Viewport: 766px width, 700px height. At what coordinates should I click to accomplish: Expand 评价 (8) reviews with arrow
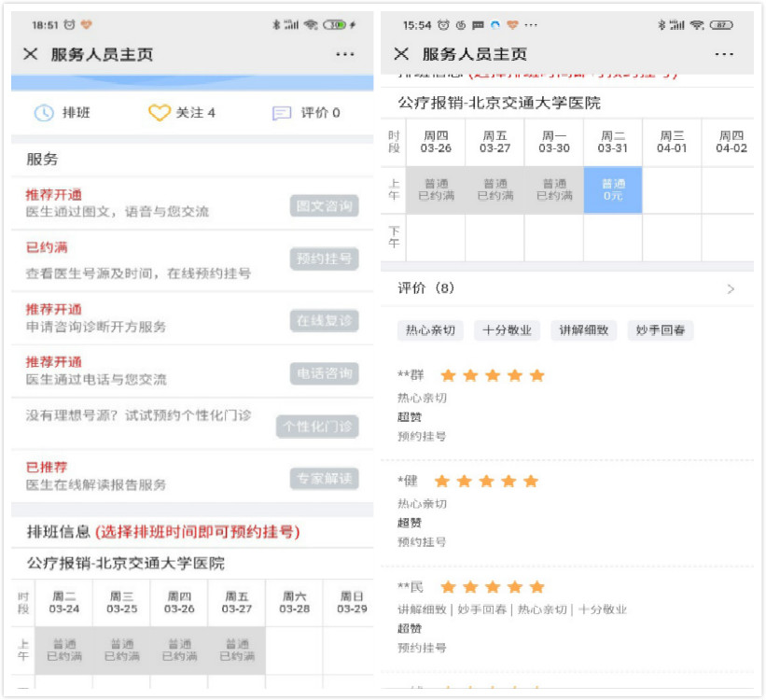click(x=731, y=289)
